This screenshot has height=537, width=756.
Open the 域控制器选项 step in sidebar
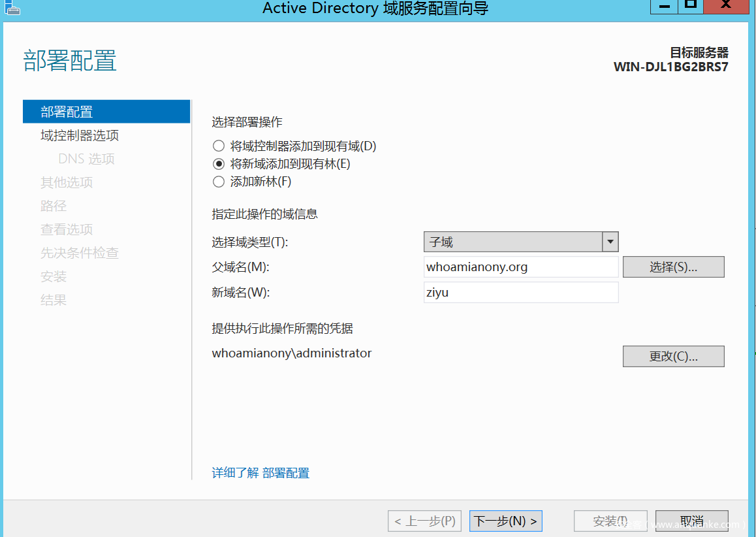[80, 135]
